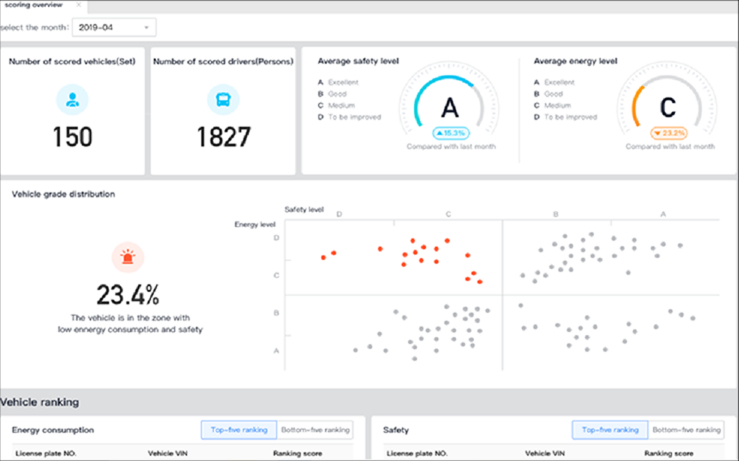Click the 150 scored vehicles count
Screen dimensions: 739x461
click(x=72, y=137)
